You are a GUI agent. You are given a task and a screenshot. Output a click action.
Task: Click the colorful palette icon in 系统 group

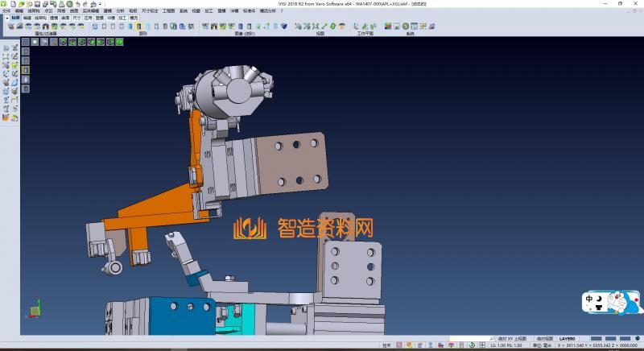coord(387,27)
